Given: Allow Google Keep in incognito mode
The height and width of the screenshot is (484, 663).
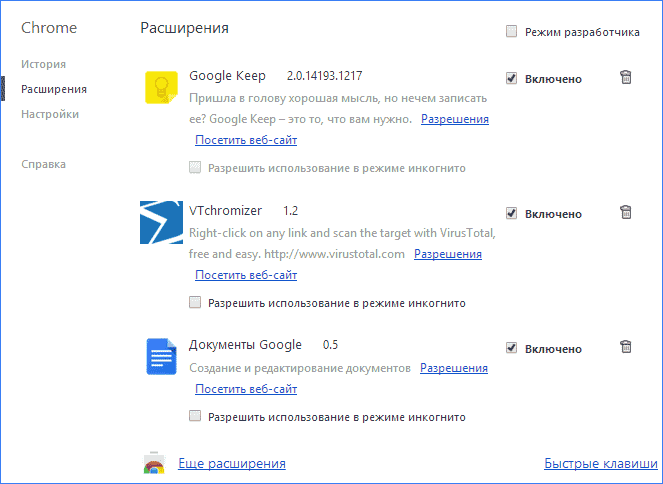Looking at the screenshot, I should click(196, 168).
